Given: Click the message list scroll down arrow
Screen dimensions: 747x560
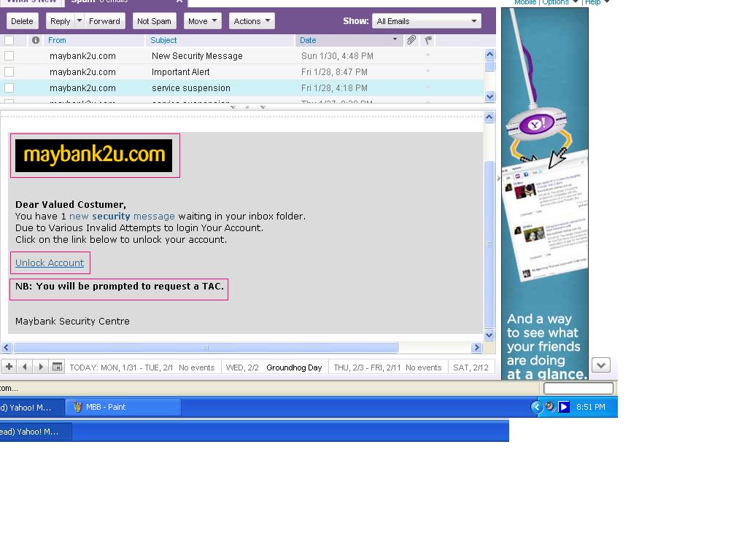Looking at the screenshot, I should [x=489, y=97].
